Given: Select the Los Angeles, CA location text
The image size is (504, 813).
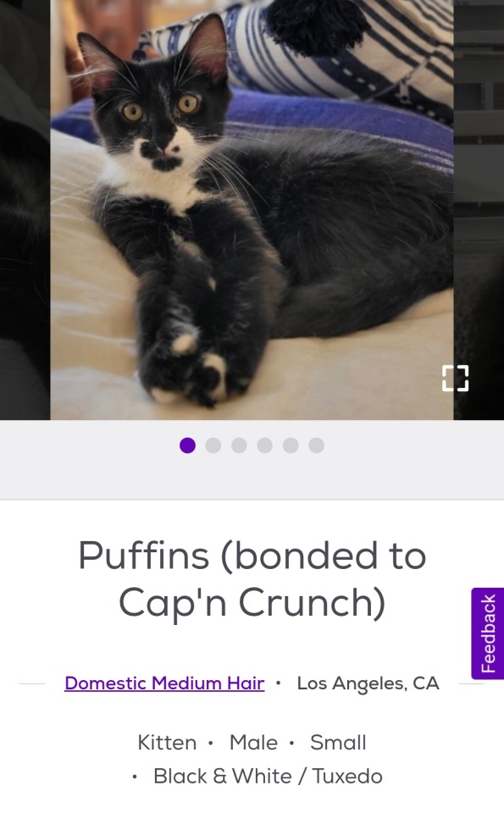Looking at the screenshot, I should (368, 684).
